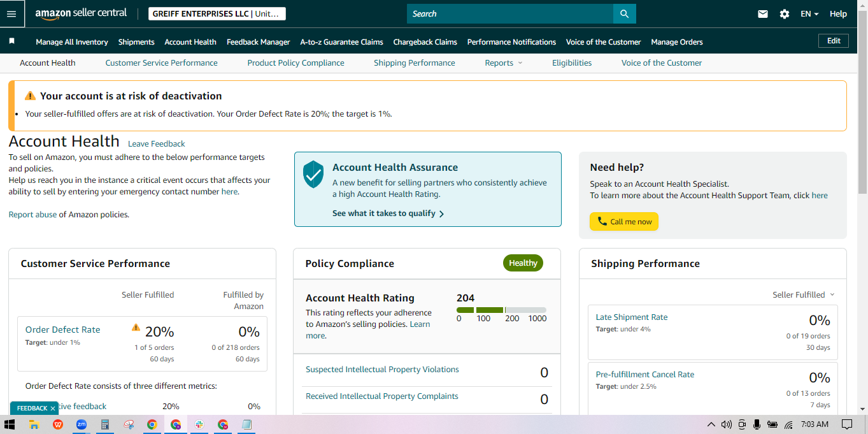Open the EN language dropdown
Screen dimensions: 868x434
click(809, 14)
